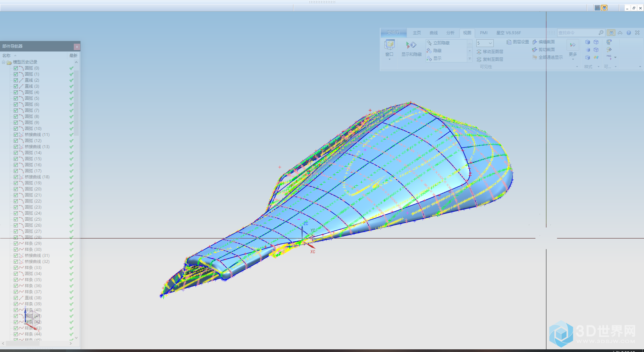The image size is (644, 352).
Task: Toggle the 直线 (38) checkbox
Action: point(16,298)
